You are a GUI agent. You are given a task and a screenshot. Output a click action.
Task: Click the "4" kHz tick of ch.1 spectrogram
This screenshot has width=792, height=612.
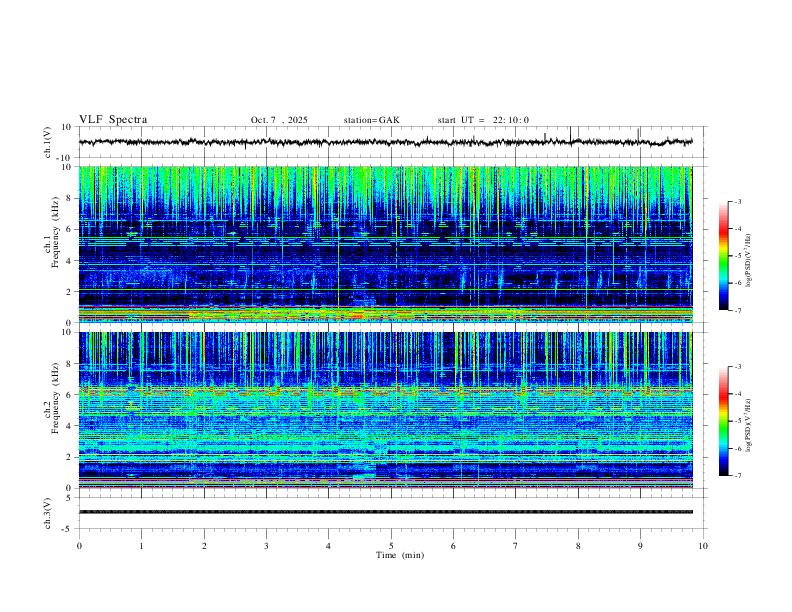pyautogui.click(x=69, y=261)
